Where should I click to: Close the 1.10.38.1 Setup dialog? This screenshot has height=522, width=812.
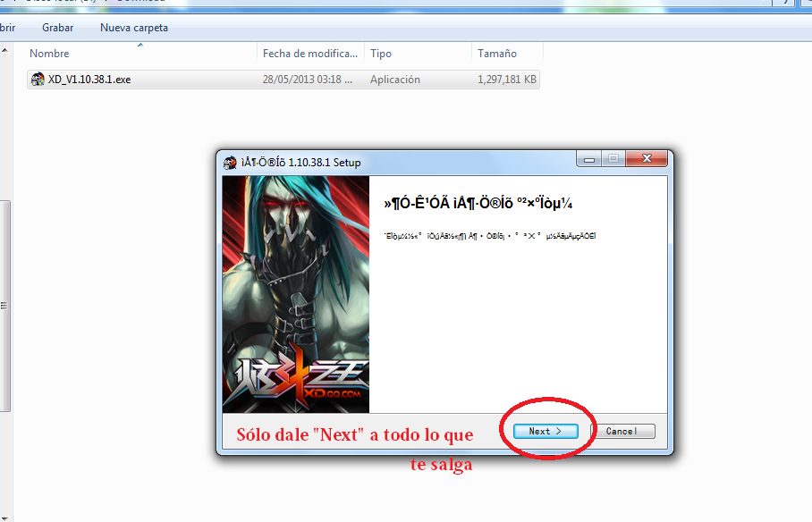pyautogui.click(x=647, y=160)
